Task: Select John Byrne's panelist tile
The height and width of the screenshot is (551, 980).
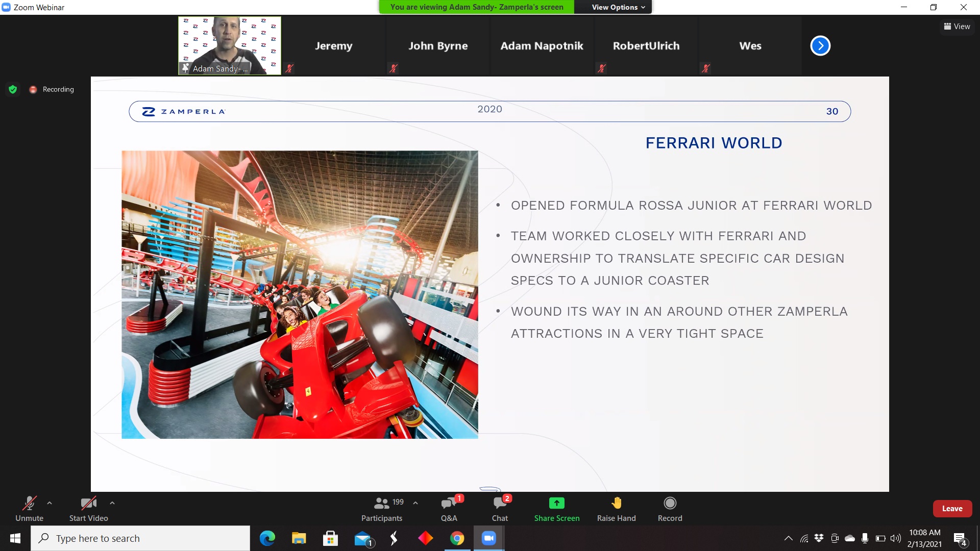Action: pos(437,46)
